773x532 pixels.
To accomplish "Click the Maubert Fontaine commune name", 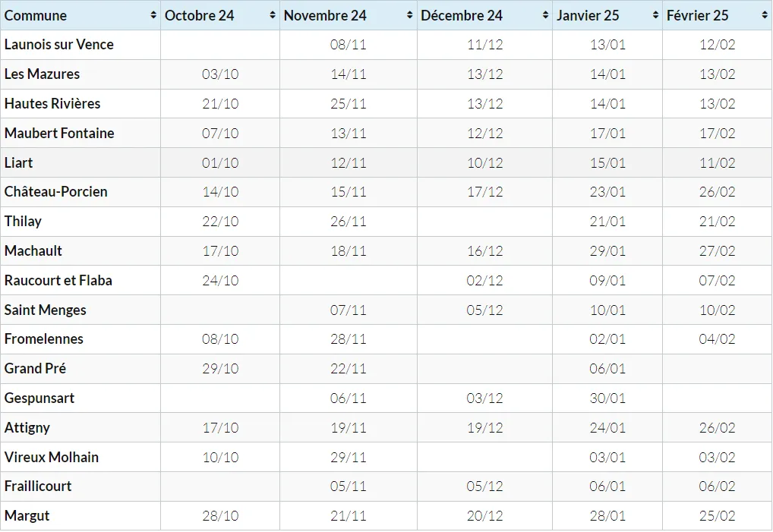I will (59, 134).
